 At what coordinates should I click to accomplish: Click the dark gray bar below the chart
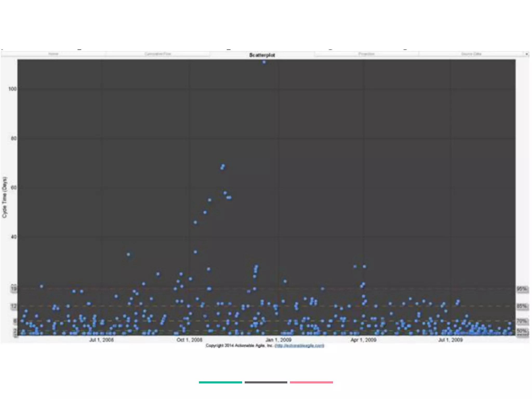(266, 382)
